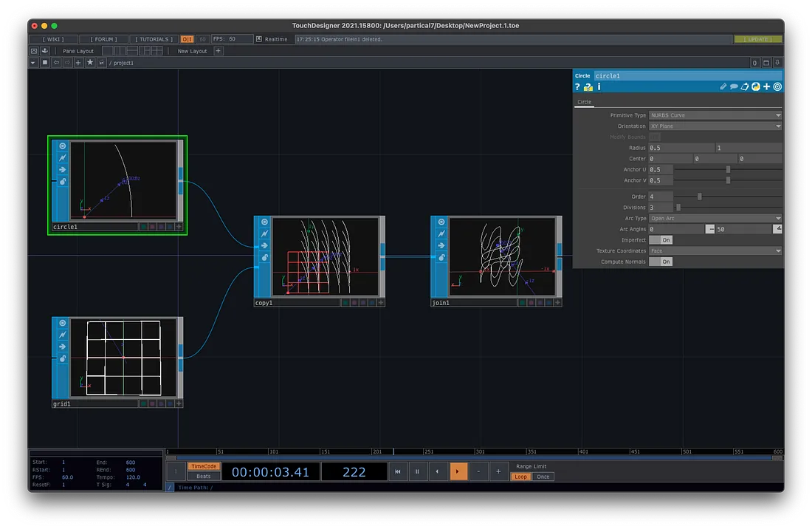Open the operator help question mark icon
Image resolution: width=812 pixels, height=529 pixels.
tap(578, 87)
